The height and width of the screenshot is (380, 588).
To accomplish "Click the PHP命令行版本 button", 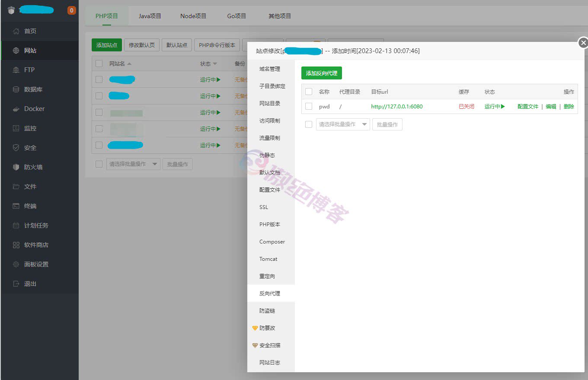I will point(217,45).
